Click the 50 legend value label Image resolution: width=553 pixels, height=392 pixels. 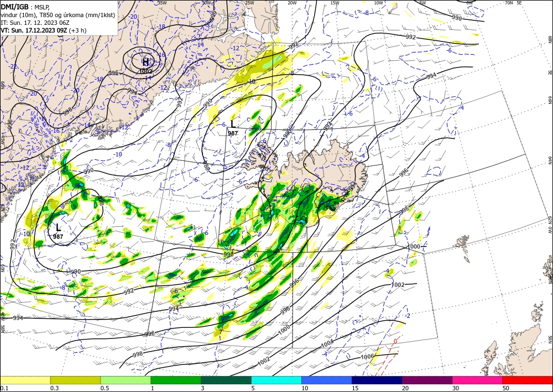506,388
